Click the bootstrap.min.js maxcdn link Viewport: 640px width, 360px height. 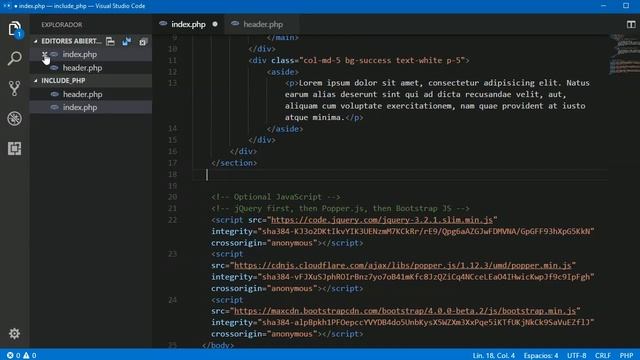click(x=404, y=311)
